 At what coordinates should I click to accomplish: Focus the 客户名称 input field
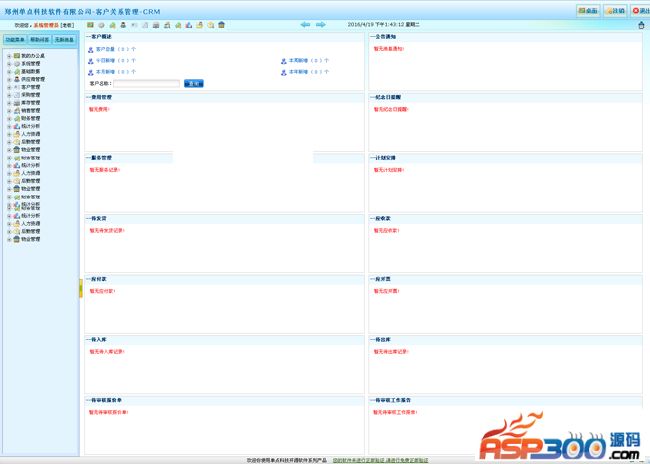pyautogui.click(x=146, y=83)
